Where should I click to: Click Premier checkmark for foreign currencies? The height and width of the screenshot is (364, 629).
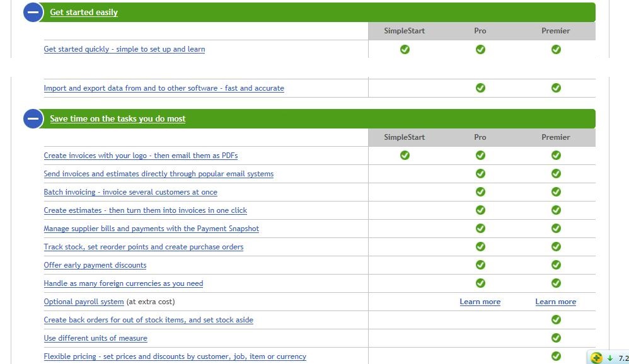click(556, 283)
